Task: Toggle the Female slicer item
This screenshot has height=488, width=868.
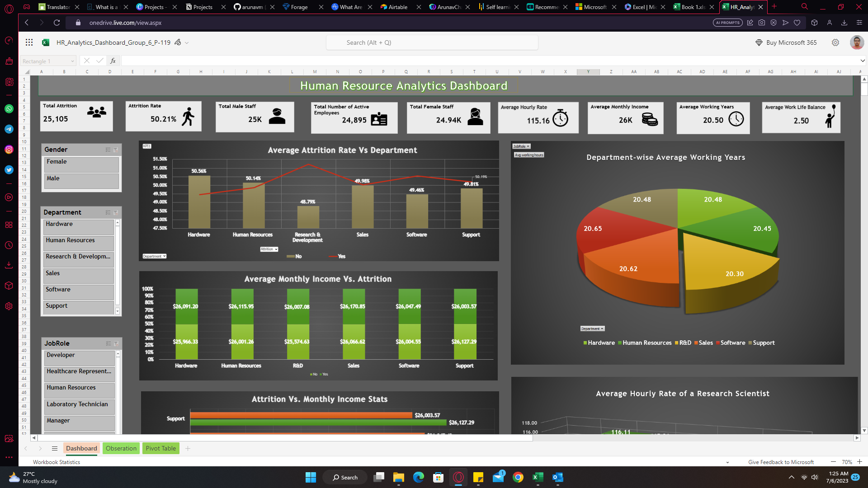Action: [81, 164]
